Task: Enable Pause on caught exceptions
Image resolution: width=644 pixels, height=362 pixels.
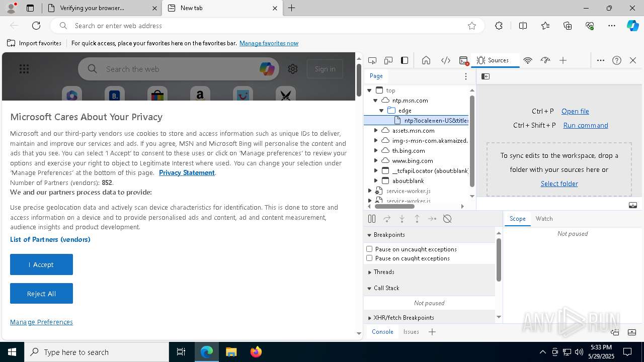Action: tap(369, 258)
